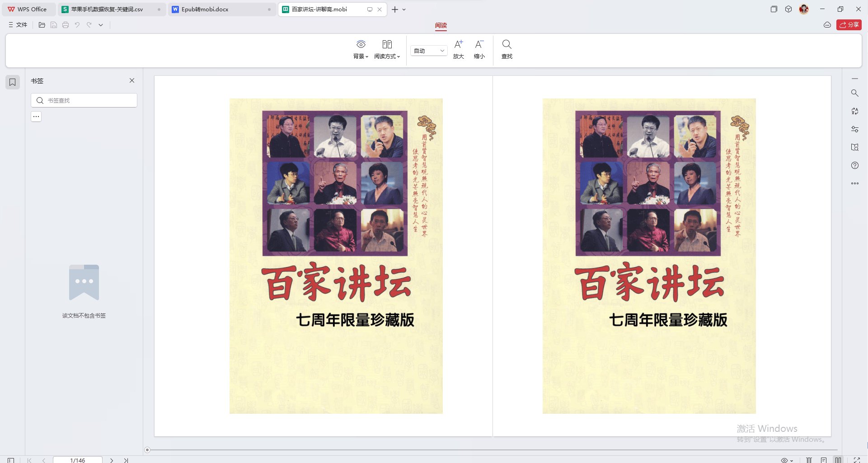Click the 分享 share button
Screen dimensions: 868x463
849,25
